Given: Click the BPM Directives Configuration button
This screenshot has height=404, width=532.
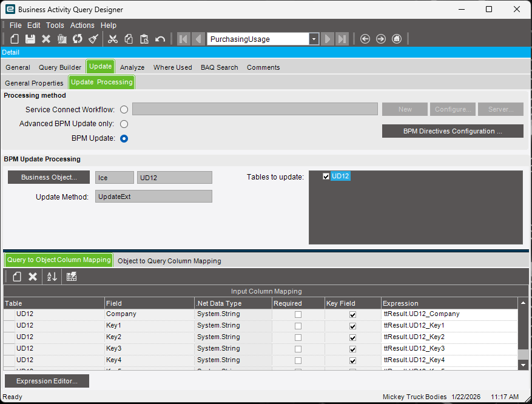Looking at the screenshot, I should coord(453,131).
